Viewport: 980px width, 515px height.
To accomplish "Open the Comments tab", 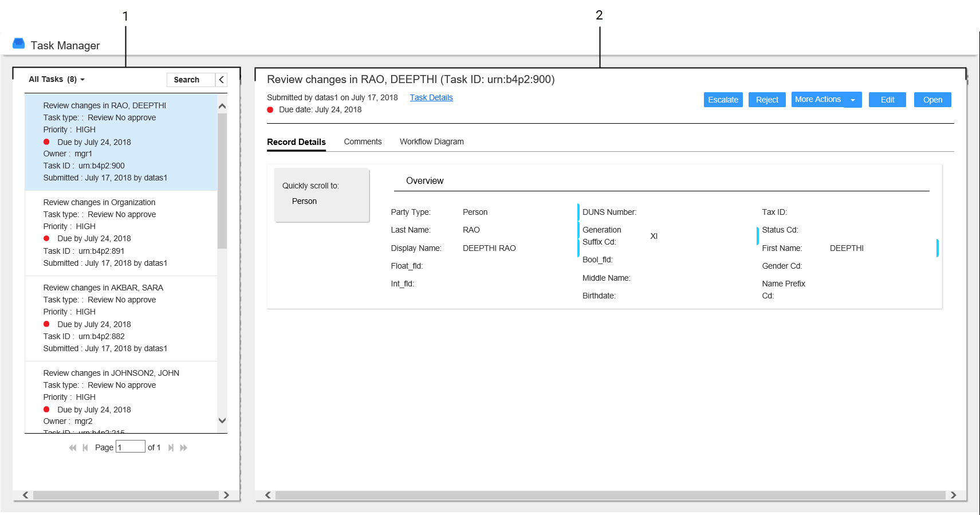I will click(x=363, y=141).
